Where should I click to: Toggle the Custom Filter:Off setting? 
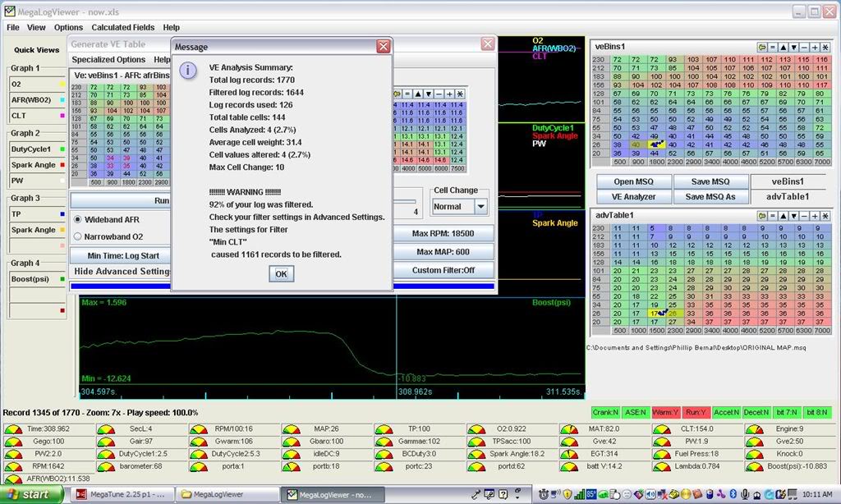[444, 270]
